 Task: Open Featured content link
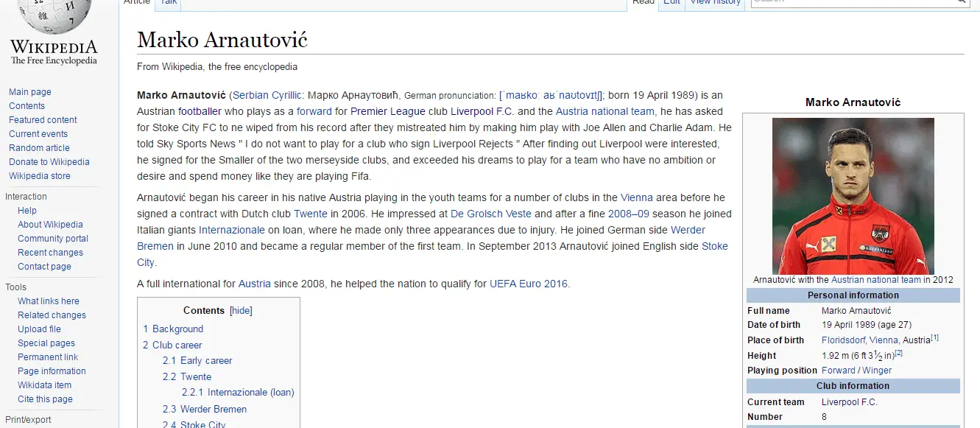(43, 120)
